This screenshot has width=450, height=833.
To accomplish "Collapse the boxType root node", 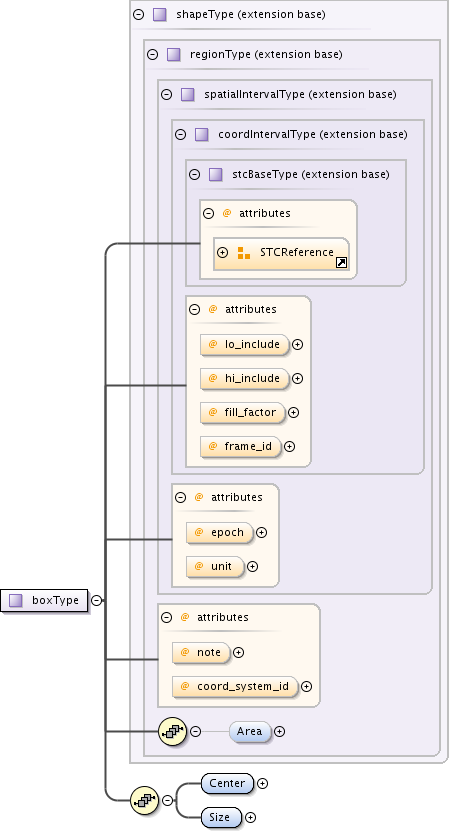I will [x=96, y=600].
